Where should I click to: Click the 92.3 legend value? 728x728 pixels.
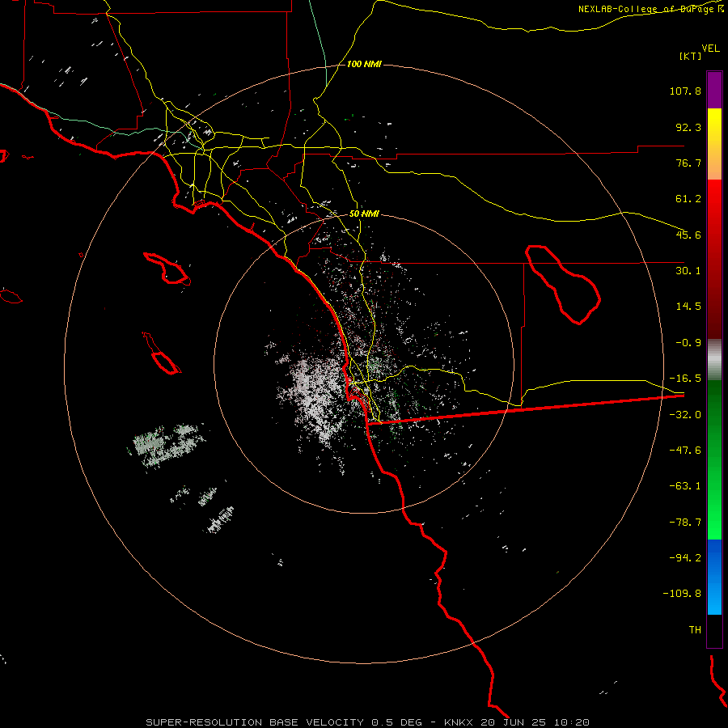click(688, 127)
